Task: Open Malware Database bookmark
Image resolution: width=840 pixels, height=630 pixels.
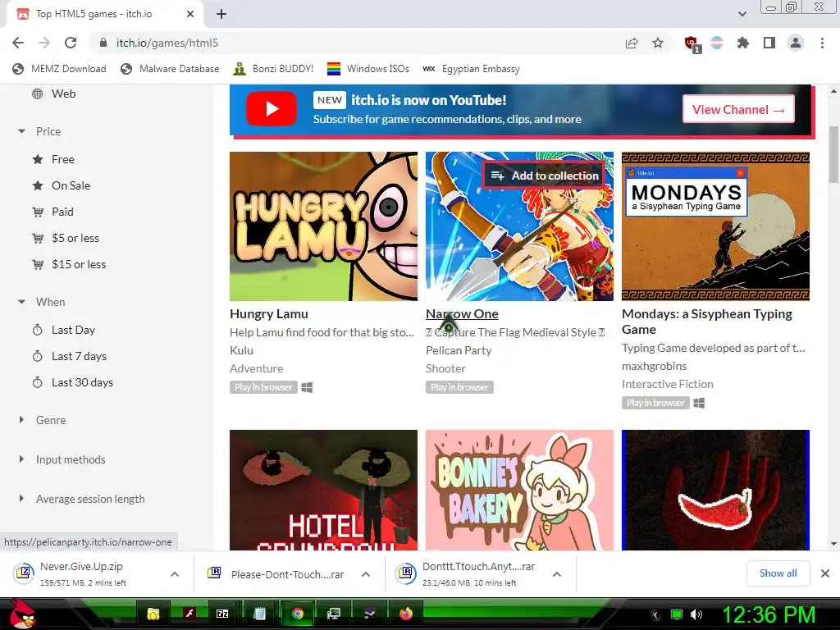Action: tap(170, 69)
